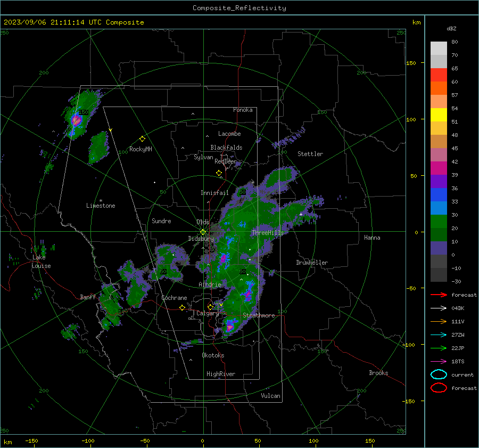Click the -150 tick on bottom axis

pyautogui.click(x=32, y=441)
